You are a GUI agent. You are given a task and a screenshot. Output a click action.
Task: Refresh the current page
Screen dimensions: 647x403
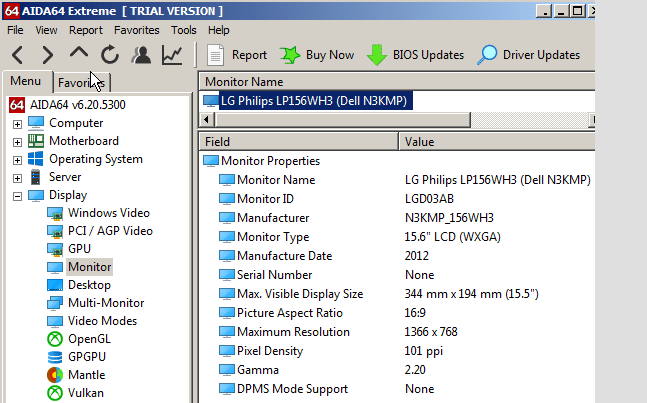[110, 55]
